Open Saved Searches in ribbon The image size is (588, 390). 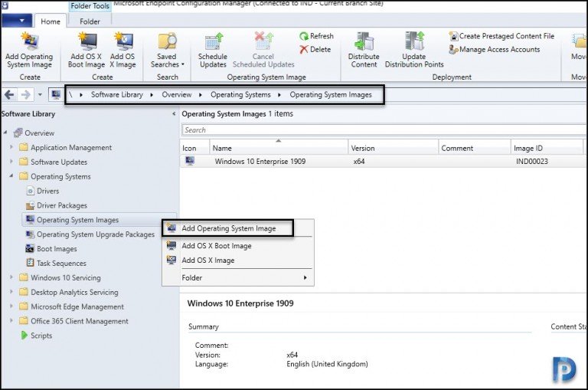click(167, 51)
